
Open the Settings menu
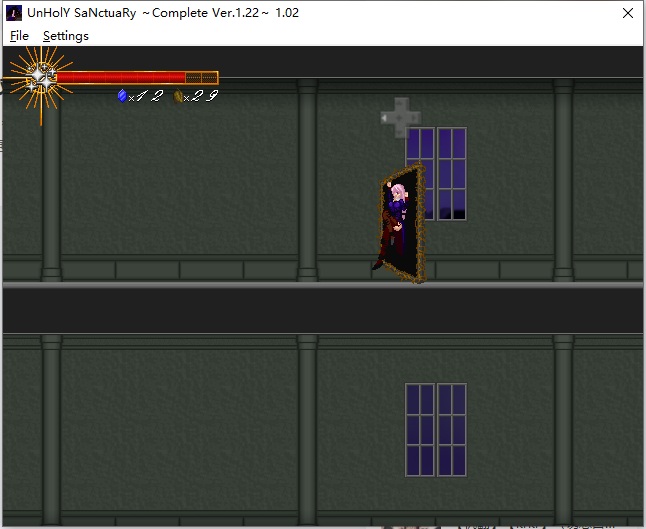click(x=66, y=36)
